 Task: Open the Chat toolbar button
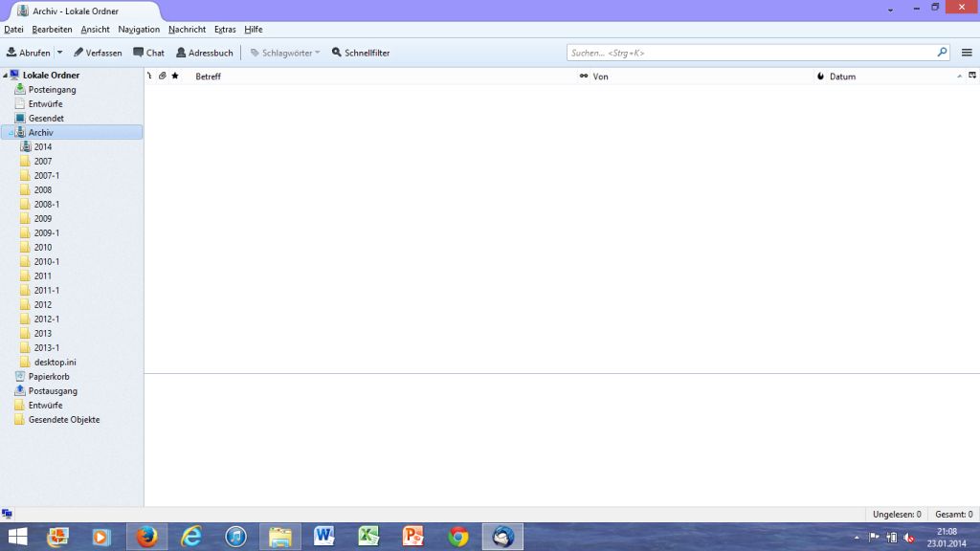click(x=148, y=54)
